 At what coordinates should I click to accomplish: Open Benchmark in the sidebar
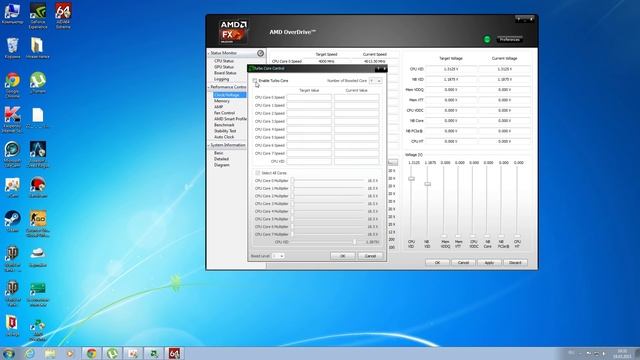pyautogui.click(x=224, y=125)
